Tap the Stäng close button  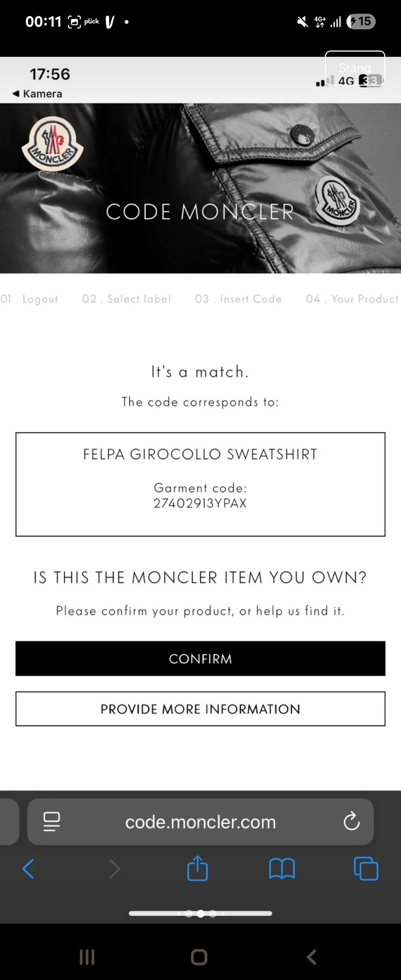[355, 68]
